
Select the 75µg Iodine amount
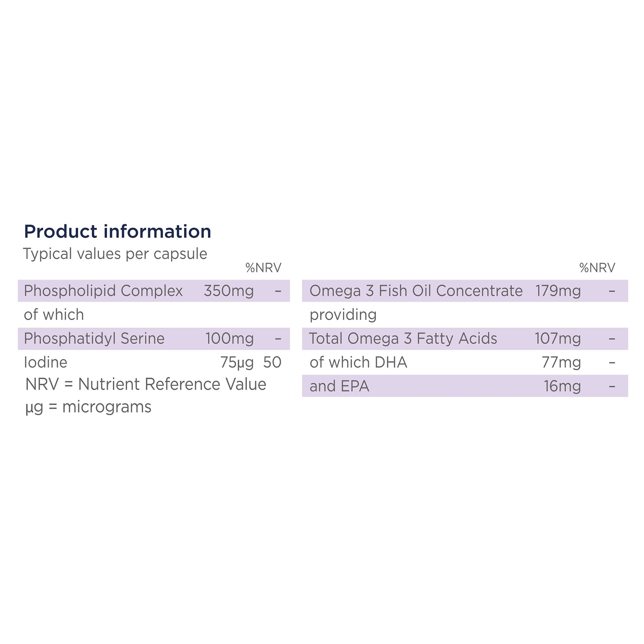click(x=237, y=362)
